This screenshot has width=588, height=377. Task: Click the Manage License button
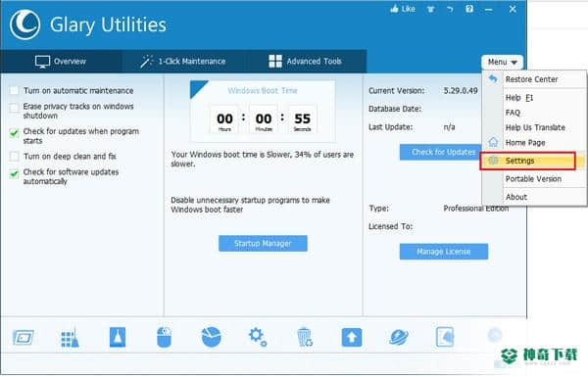point(444,252)
